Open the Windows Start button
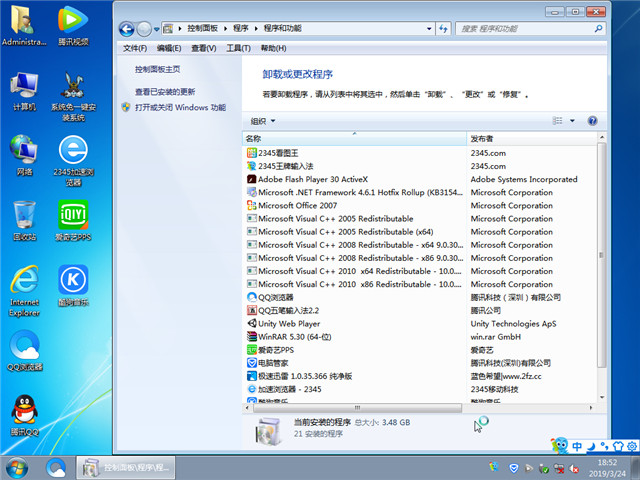Image resolution: width=640 pixels, height=480 pixels. (x=17, y=467)
